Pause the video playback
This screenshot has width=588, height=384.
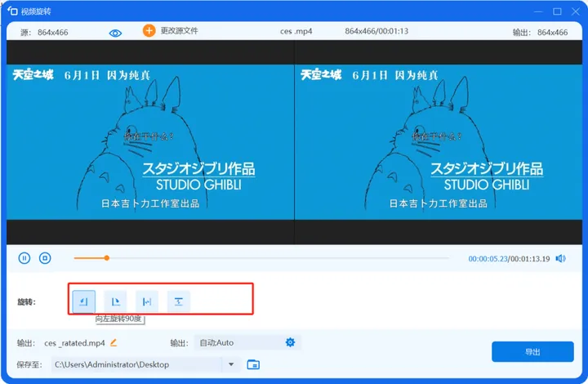click(24, 258)
